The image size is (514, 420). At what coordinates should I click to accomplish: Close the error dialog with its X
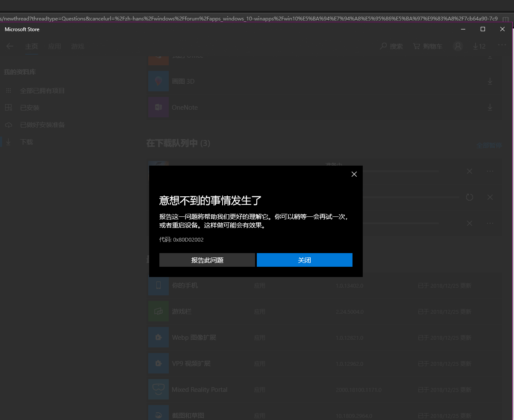[x=354, y=174]
